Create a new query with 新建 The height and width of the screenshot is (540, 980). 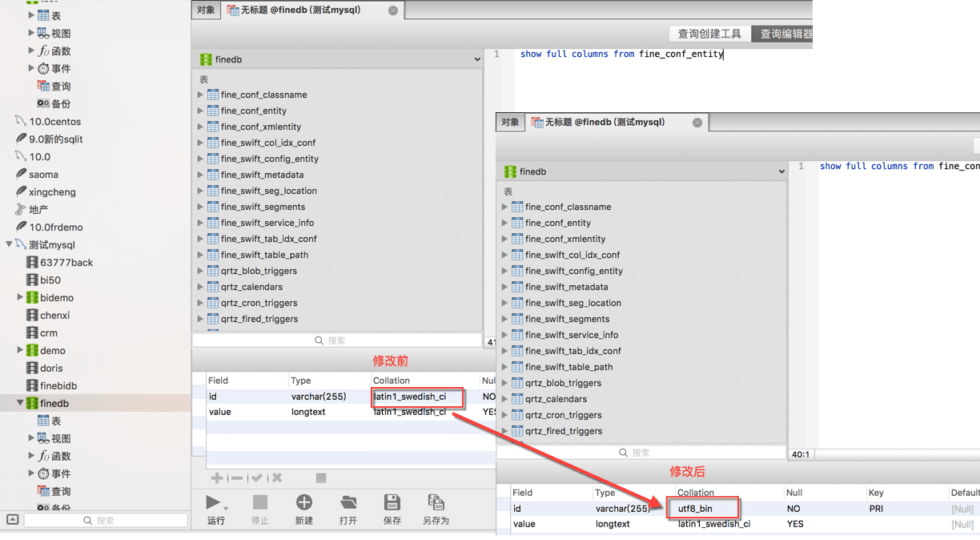304,510
